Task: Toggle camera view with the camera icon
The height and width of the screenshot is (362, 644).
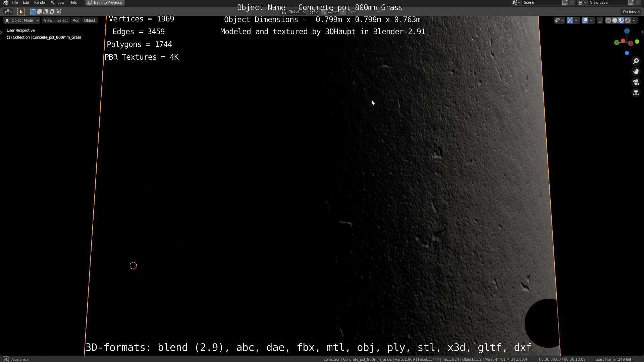Action: (636, 82)
